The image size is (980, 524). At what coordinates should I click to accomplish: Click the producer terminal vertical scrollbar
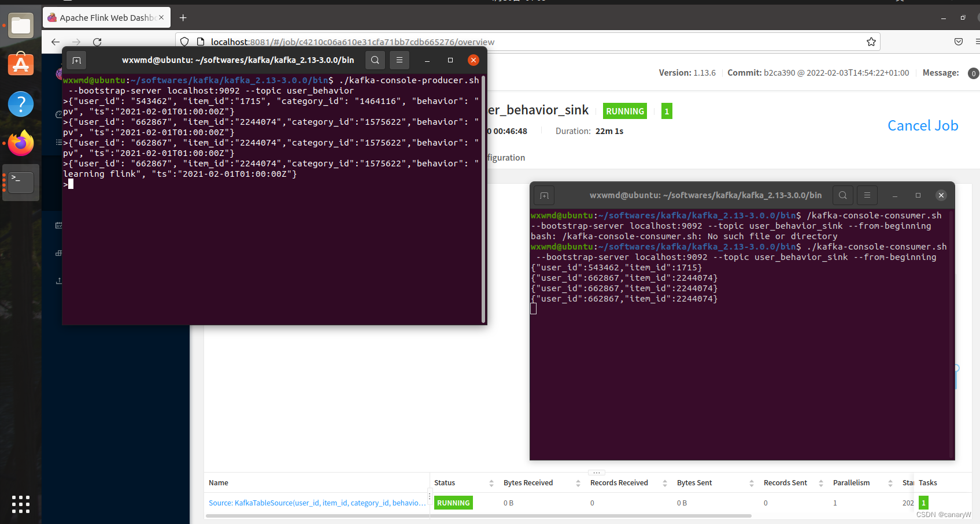483,199
